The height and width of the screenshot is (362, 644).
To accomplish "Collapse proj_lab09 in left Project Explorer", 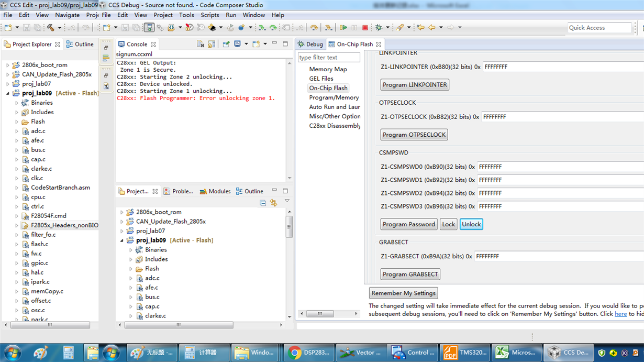I will click(7, 94).
